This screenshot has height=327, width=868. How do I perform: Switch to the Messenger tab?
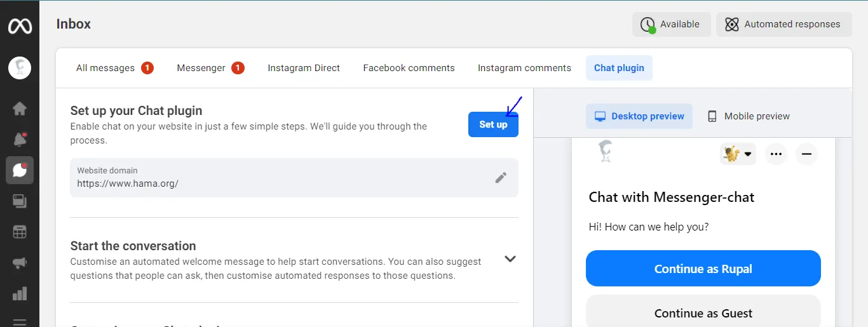pos(210,68)
